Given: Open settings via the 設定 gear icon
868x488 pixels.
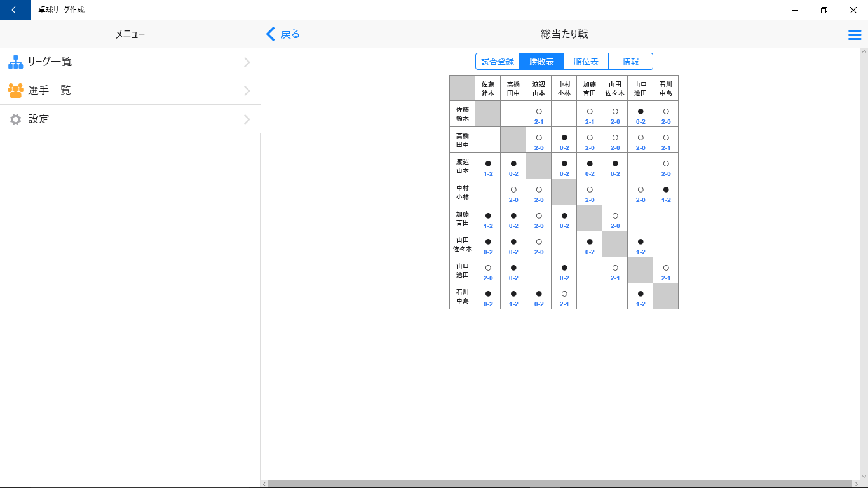Looking at the screenshot, I should tap(14, 119).
